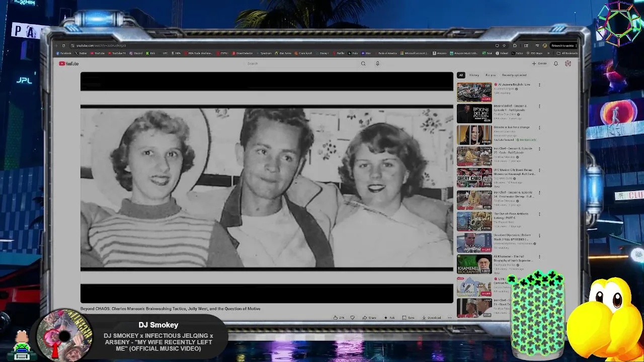This screenshot has height=362, width=644.
Task: Click the dislike thumbs-down button
Action: click(352, 318)
